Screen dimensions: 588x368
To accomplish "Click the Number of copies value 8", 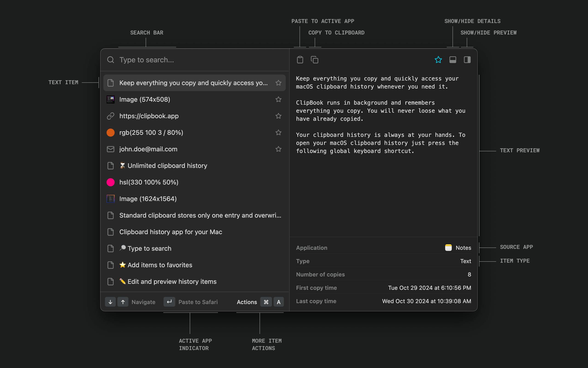I will (x=469, y=274).
